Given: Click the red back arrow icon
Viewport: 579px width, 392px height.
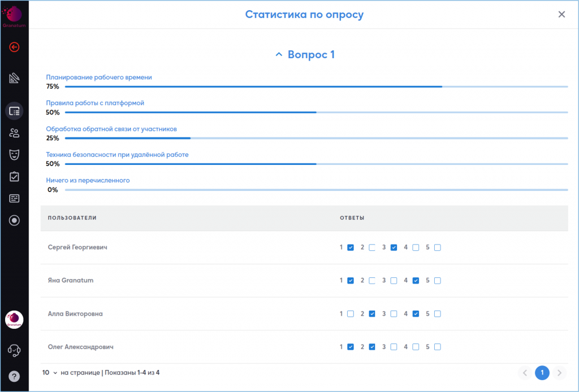Looking at the screenshot, I should (x=14, y=47).
